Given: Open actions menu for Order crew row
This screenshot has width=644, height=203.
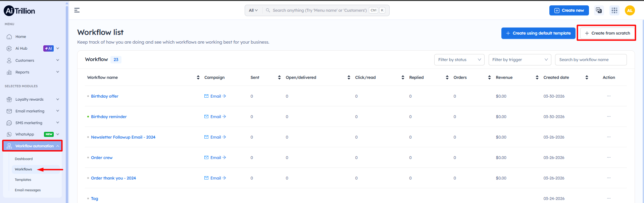Looking at the screenshot, I should click(608, 158).
